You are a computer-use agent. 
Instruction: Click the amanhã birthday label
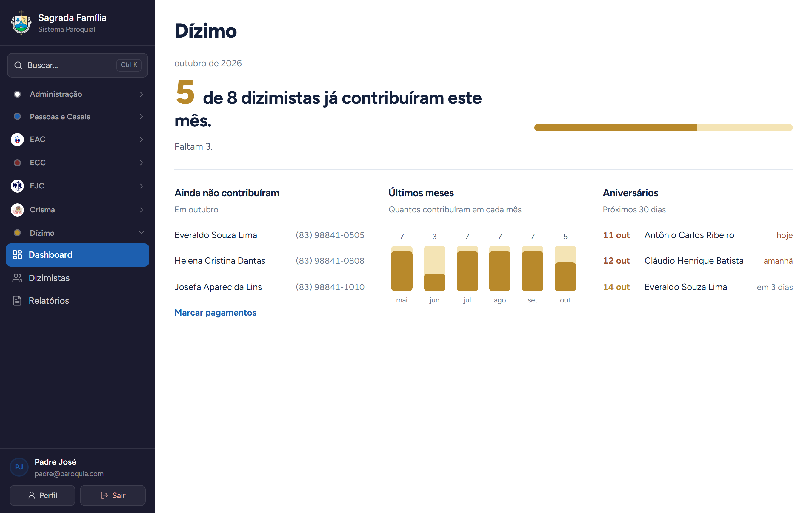click(778, 261)
